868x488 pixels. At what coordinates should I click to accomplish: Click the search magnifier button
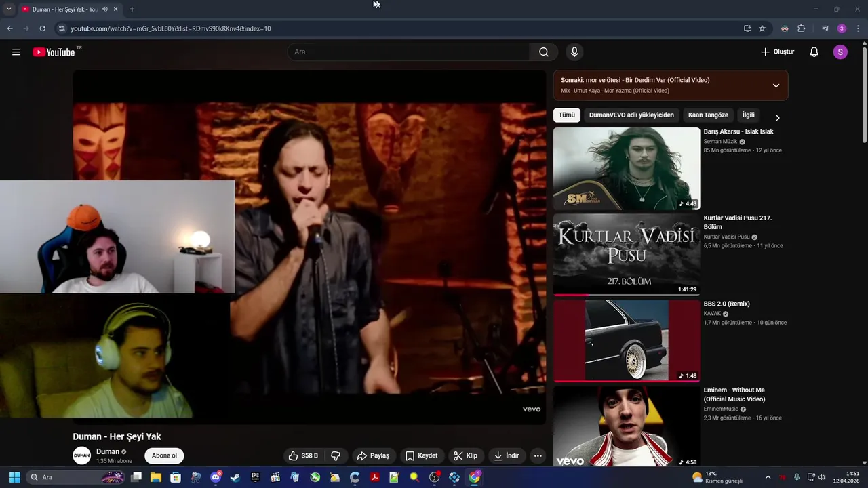click(x=544, y=52)
